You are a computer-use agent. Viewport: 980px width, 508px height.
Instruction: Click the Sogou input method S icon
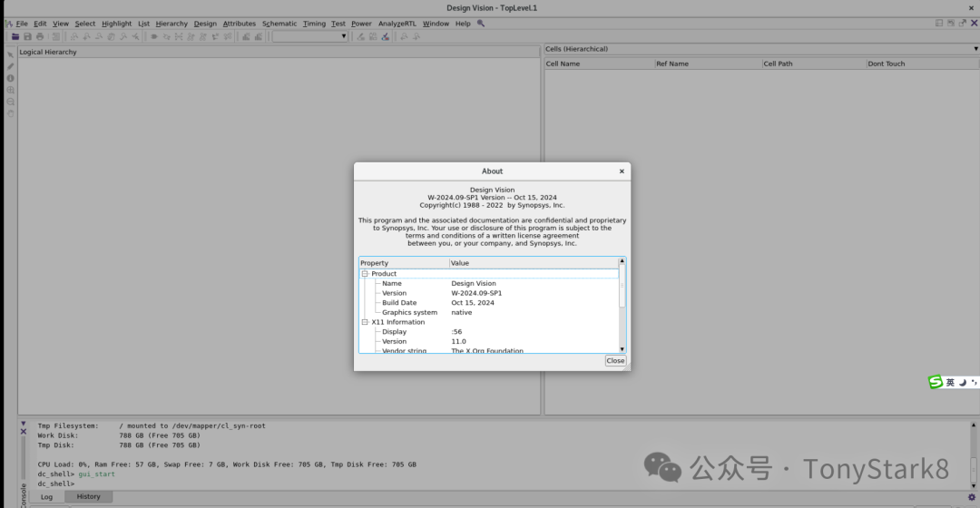pos(935,382)
